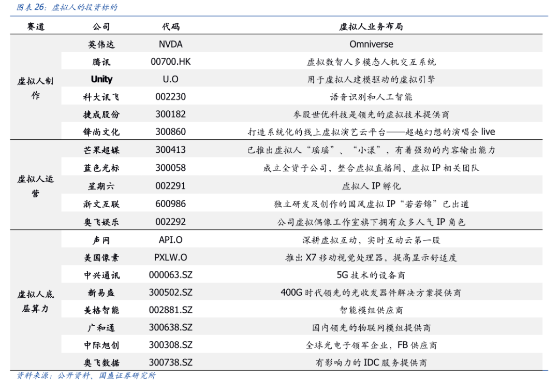559x392 pixels.
Task: Click description 智能模组供应商
Action: coord(371,310)
